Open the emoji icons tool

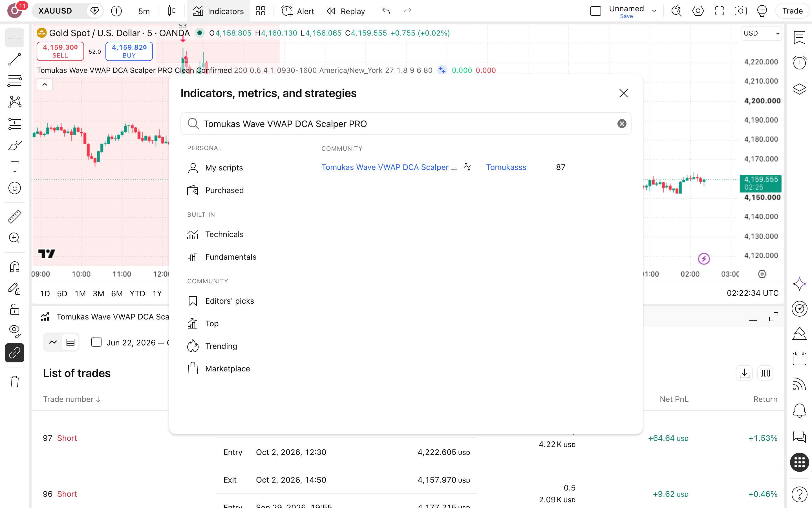click(x=14, y=188)
